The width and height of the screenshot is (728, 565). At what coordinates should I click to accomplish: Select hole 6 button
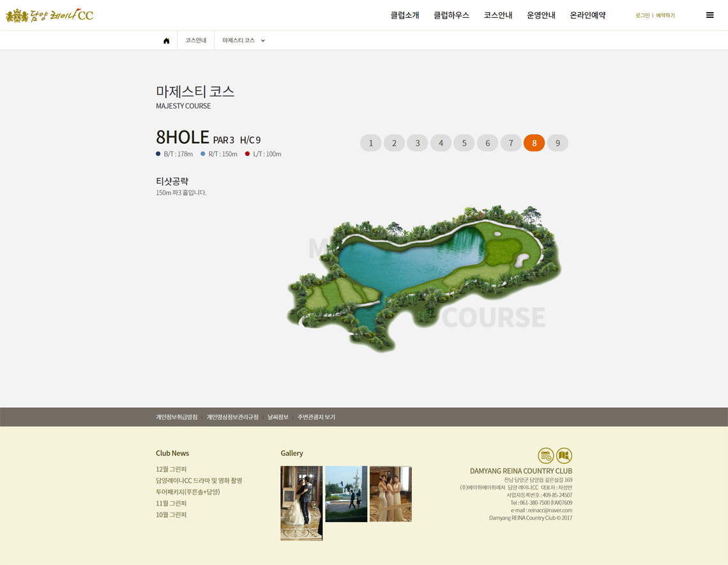coord(487,143)
